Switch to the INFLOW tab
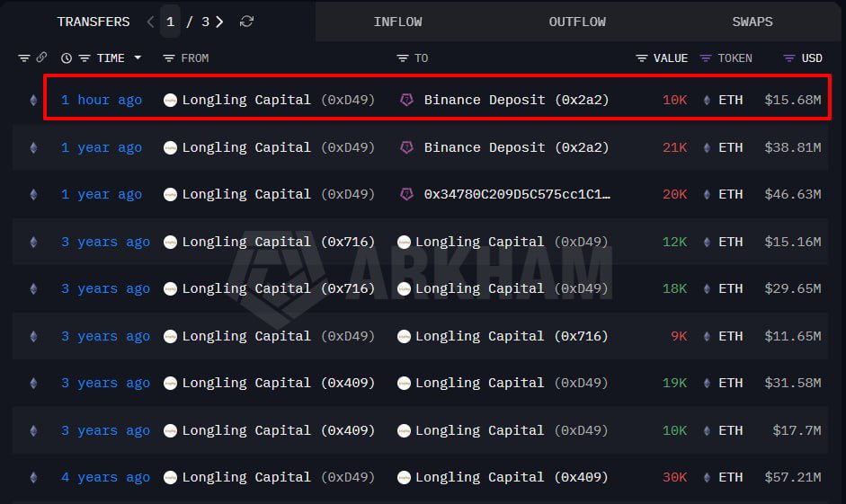 (x=398, y=22)
